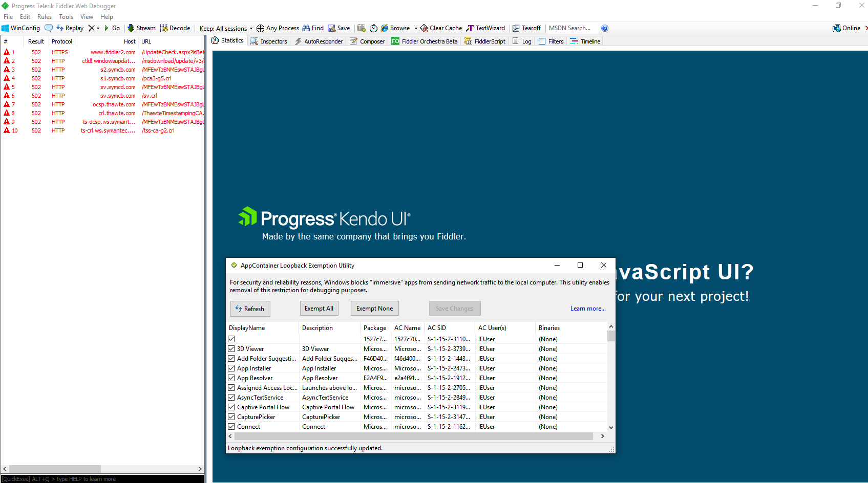
Task: Open the Help menu
Action: point(107,17)
